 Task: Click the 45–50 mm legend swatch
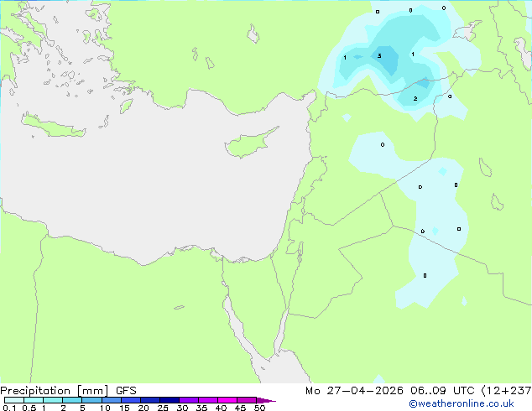247,400
